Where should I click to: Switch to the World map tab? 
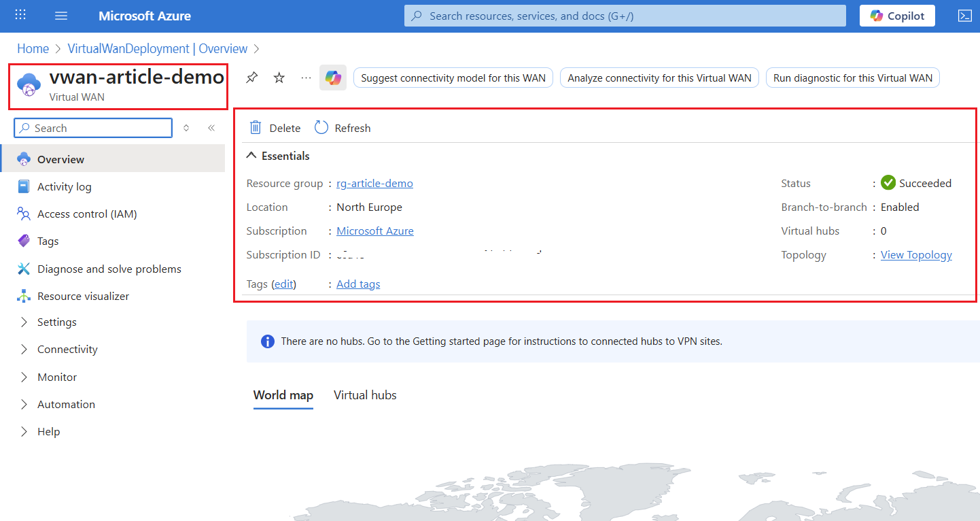click(283, 395)
